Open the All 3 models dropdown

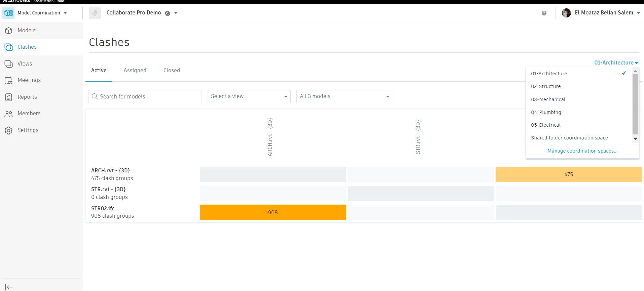pyautogui.click(x=345, y=96)
